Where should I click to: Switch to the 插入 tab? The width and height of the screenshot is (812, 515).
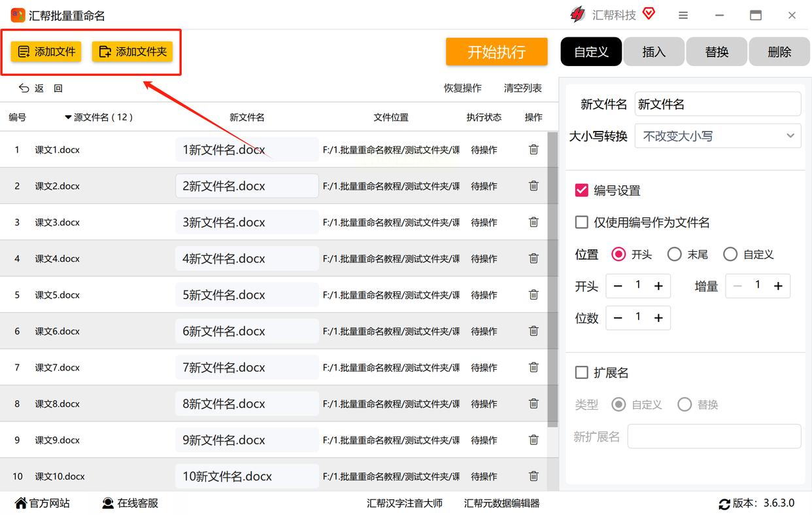(654, 52)
